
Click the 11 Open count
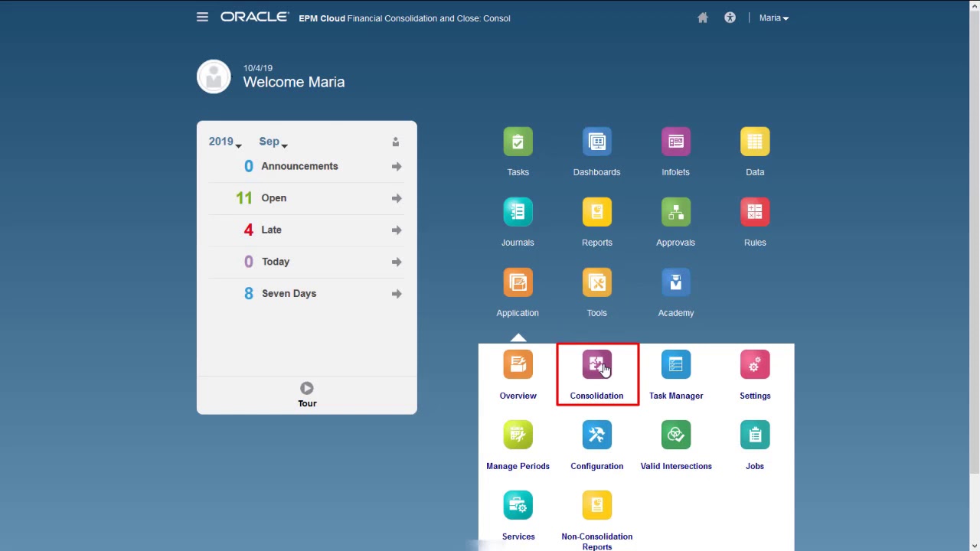[x=243, y=198]
